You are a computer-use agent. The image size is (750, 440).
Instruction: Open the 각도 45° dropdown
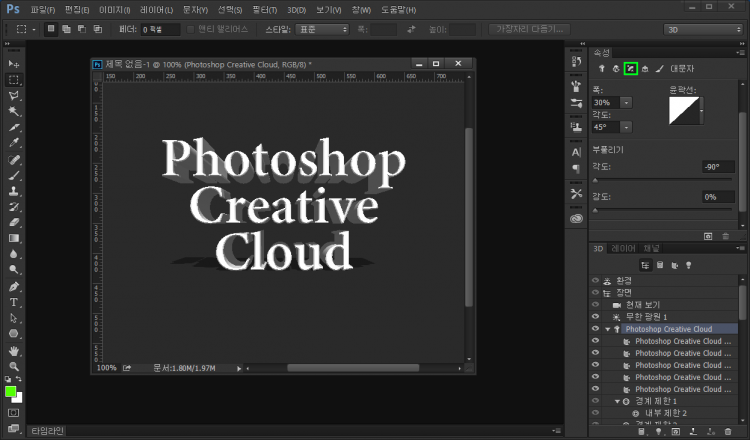click(627, 127)
